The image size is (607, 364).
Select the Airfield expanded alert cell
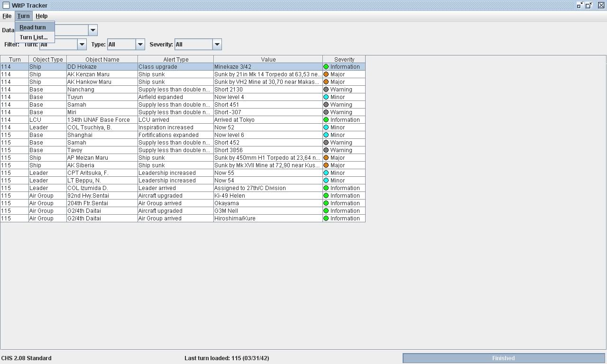tap(175, 97)
